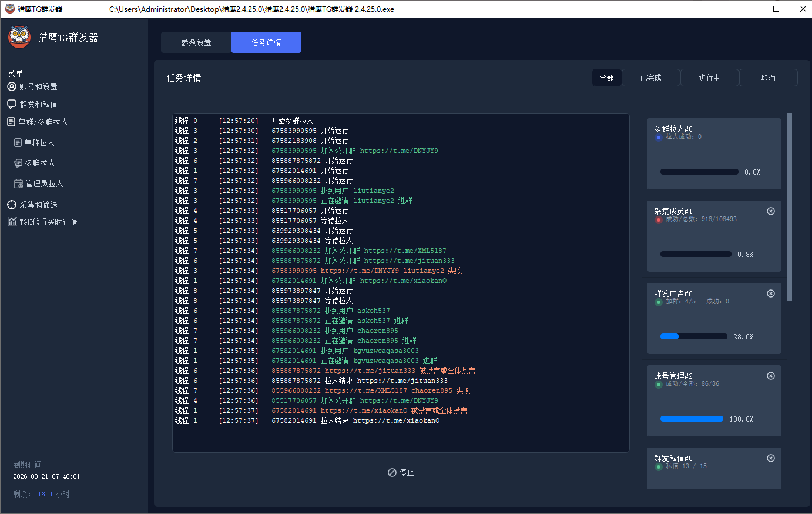Click remaining time 16.0 小时
Screen dimensions: 812x514
click(54, 494)
